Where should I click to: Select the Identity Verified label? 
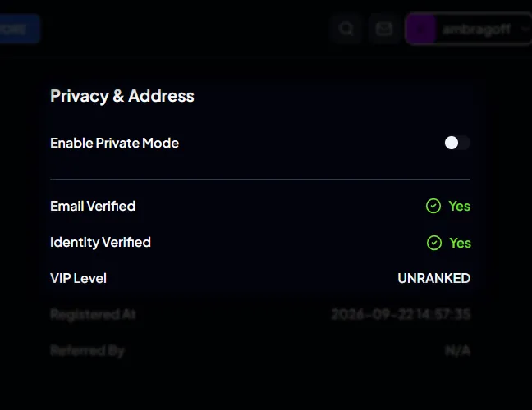pos(100,243)
